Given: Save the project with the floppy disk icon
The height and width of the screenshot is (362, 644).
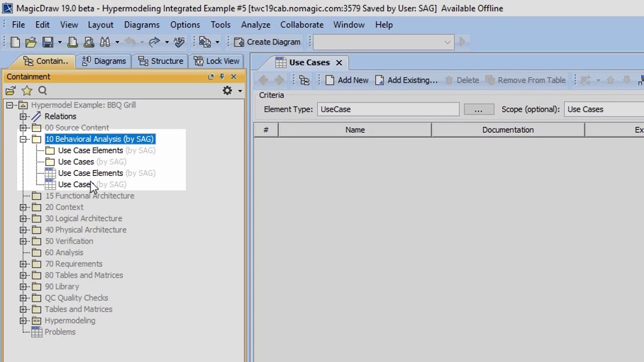Looking at the screenshot, I should coord(48,42).
